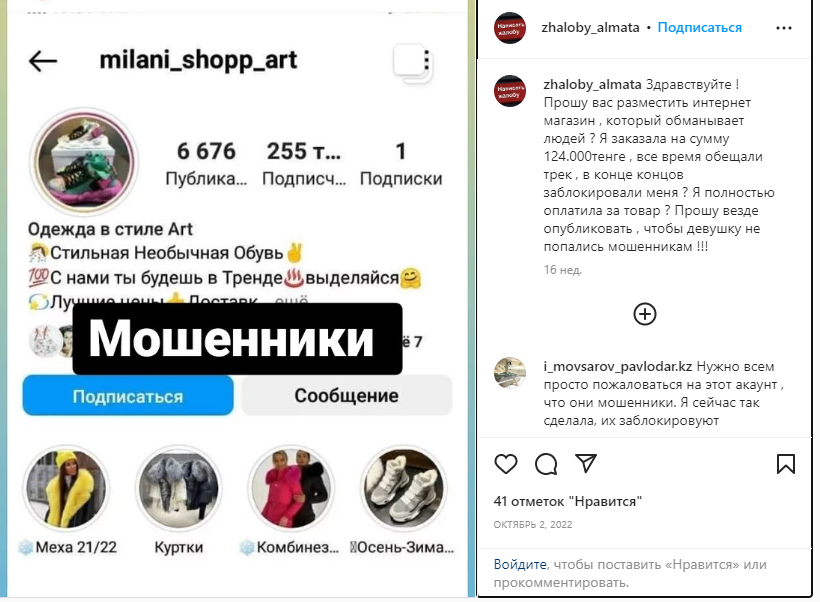Share post with paper plane icon
820x602 pixels.
tap(586, 463)
